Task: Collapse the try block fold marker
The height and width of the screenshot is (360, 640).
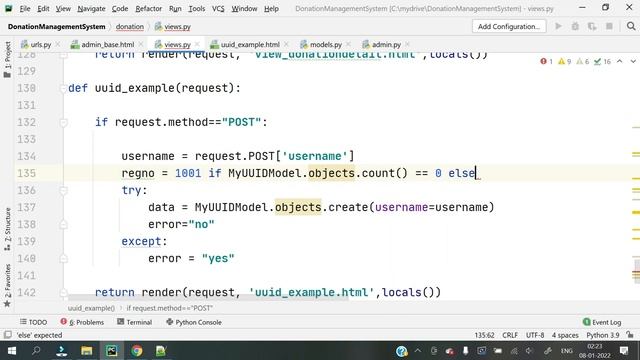Action: (x=63, y=190)
